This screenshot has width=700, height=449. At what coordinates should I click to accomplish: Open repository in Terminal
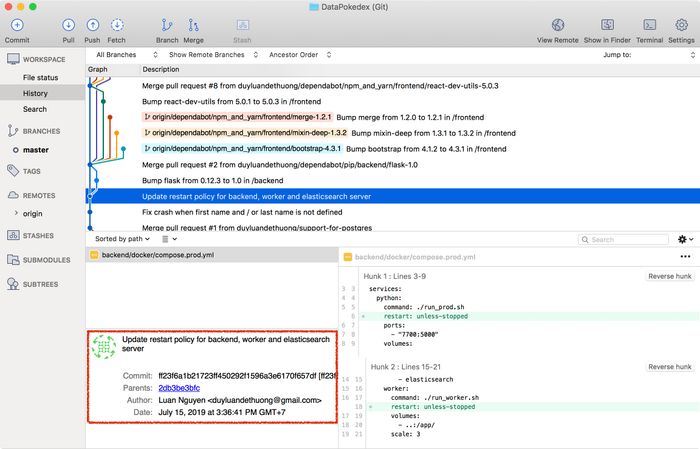pos(649,25)
